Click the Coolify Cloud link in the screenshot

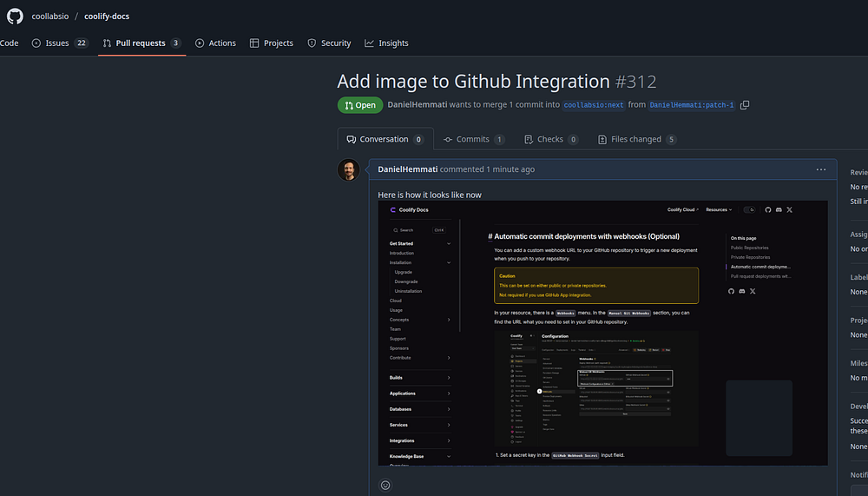click(682, 209)
